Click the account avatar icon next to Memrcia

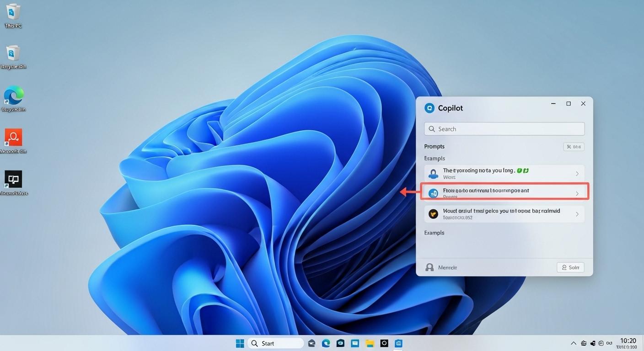[x=429, y=267]
